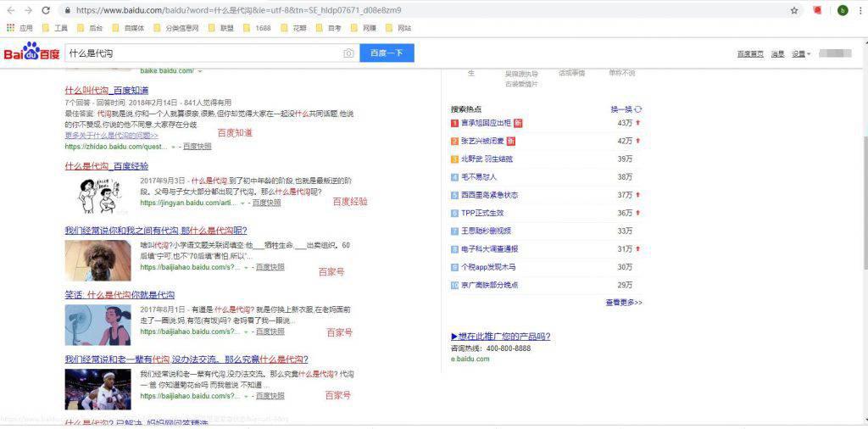Image resolution: width=868 pixels, height=429 pixels.
Task: Open 百度快照 for the dog thumbnail result
Action: click(x=270, y=267)
